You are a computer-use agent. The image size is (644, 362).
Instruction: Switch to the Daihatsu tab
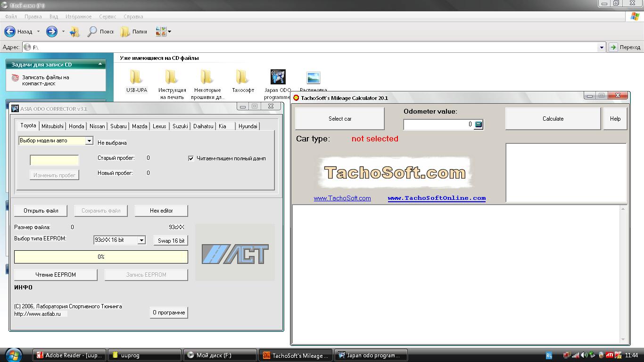(x=203, y=126)
